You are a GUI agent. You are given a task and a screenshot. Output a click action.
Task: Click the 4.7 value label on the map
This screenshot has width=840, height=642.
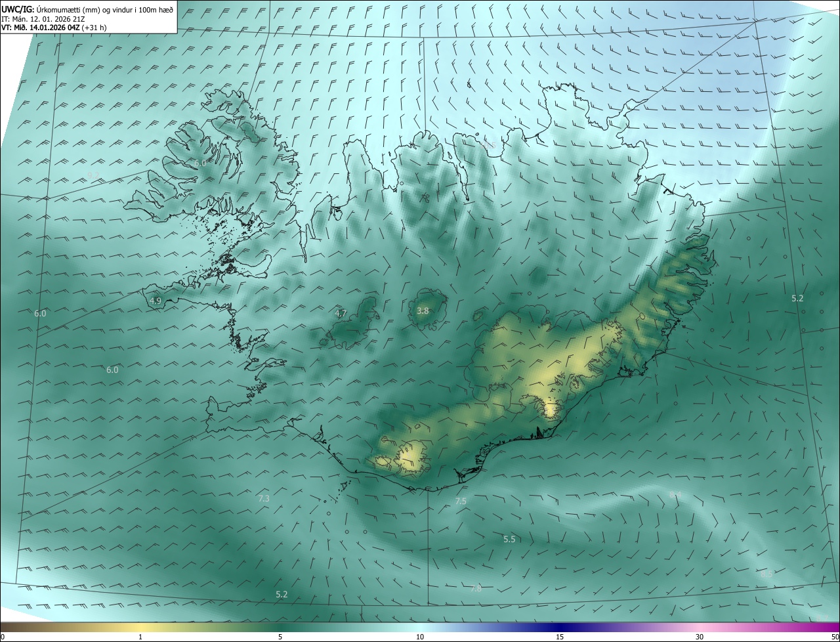click(341, 314)
